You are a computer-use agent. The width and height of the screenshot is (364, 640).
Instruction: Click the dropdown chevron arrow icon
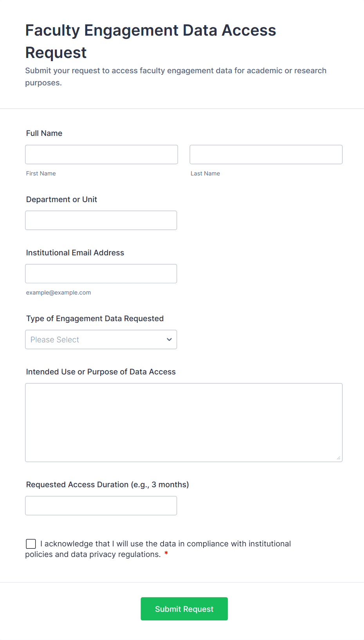(169, 340)
